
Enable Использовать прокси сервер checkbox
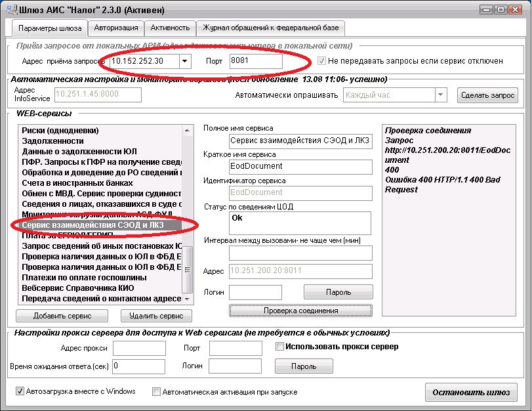[x=280, y=347]
